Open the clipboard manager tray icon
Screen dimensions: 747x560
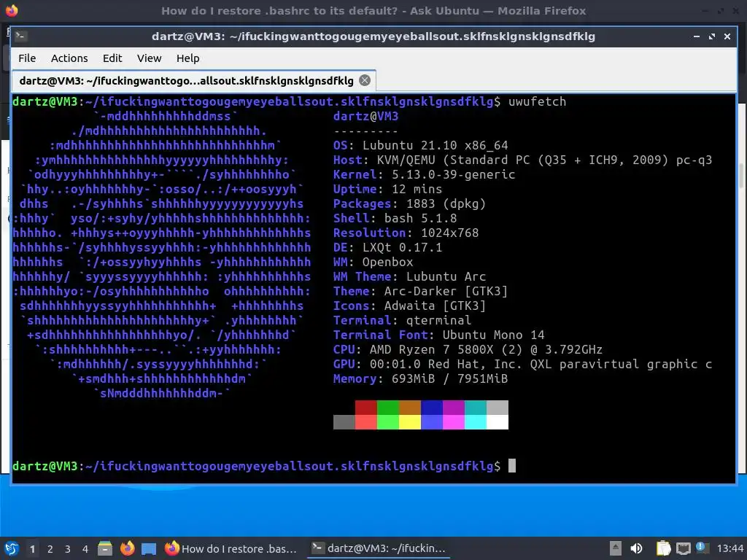click(x=663, y=548)
